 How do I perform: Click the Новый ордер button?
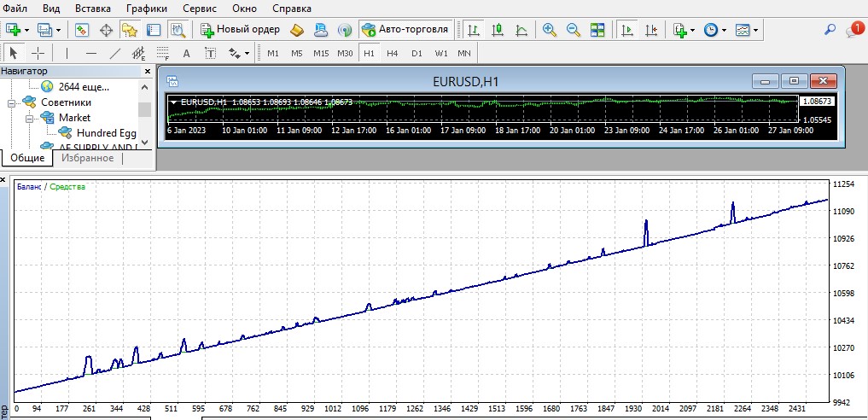(x=240, y=29)
